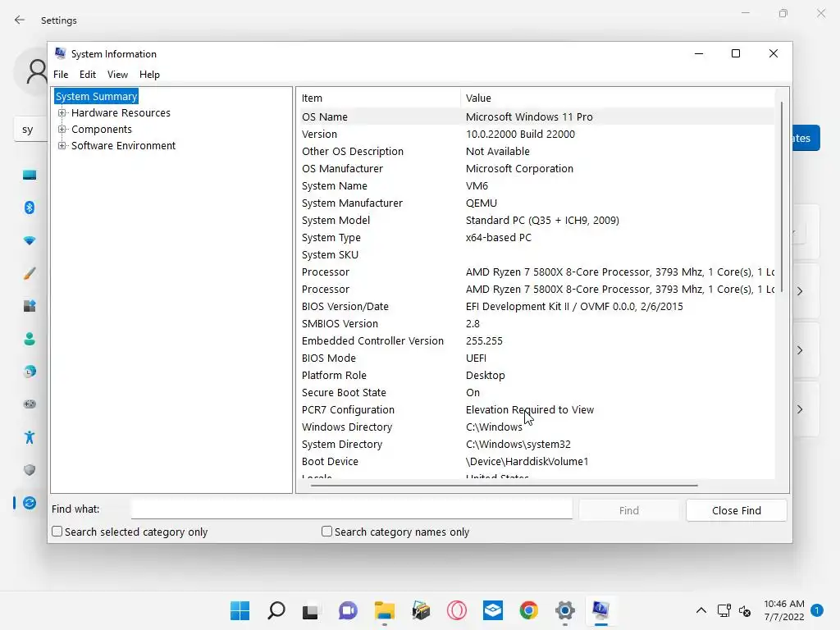
Task: Select the Embedded Controller Version row
Action: (536, 340)
